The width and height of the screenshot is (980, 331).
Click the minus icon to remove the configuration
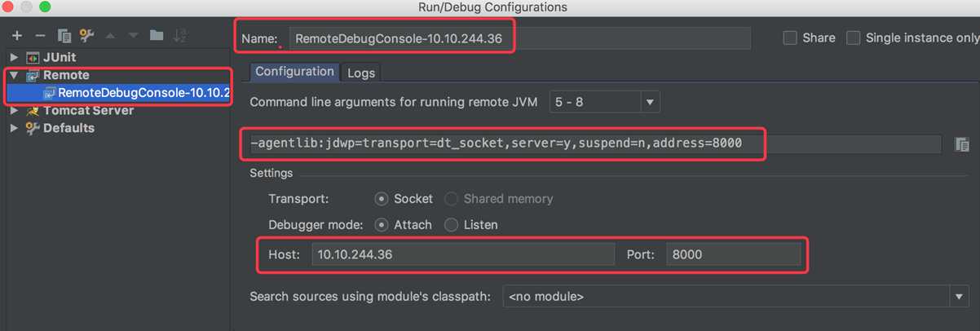[40, 36]
